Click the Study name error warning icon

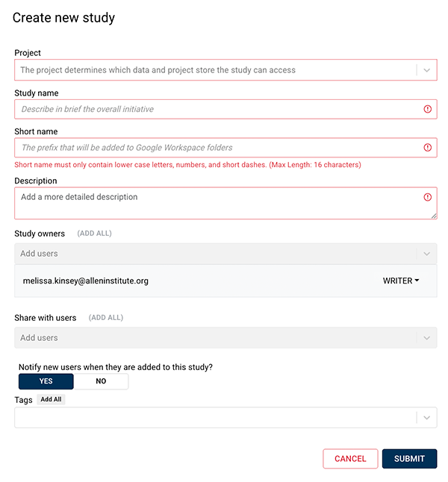click(x=428, y=109)
